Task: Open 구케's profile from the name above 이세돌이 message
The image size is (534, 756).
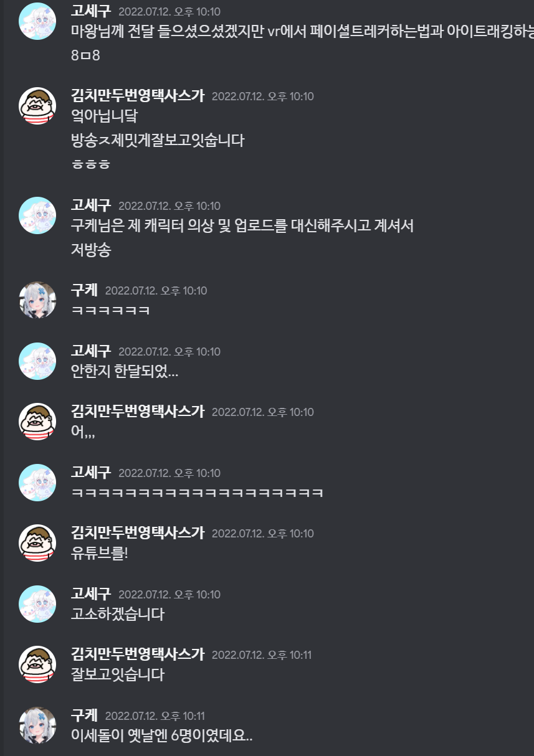Action: [x=84, y=716]
